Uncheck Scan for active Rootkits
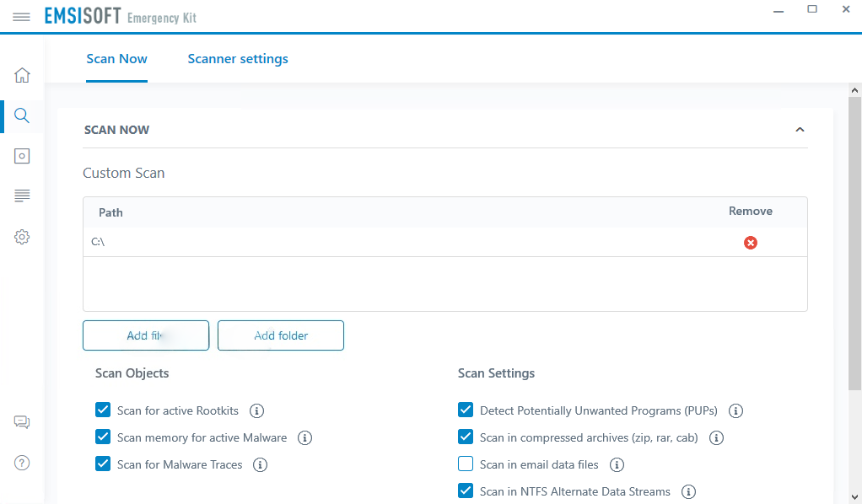862x504 pixels. tap(103, 410)
